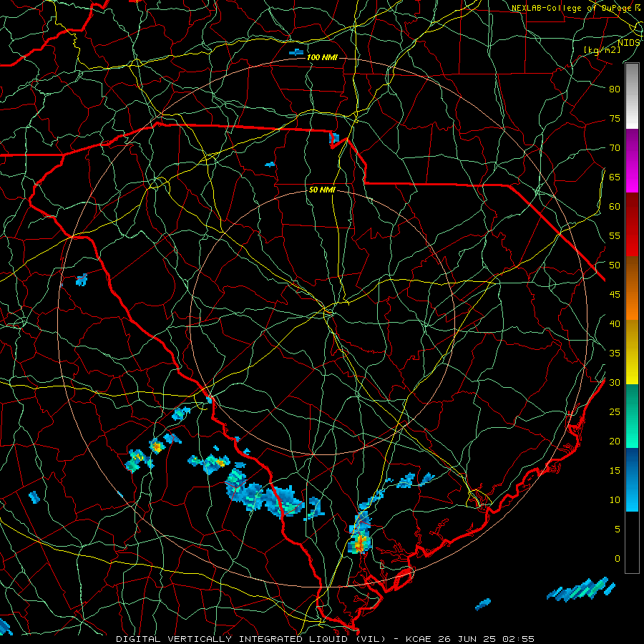Select the 60 value on the legend
Image resolution: width=644 pixels, height=644 pixels.
[615, 207]
